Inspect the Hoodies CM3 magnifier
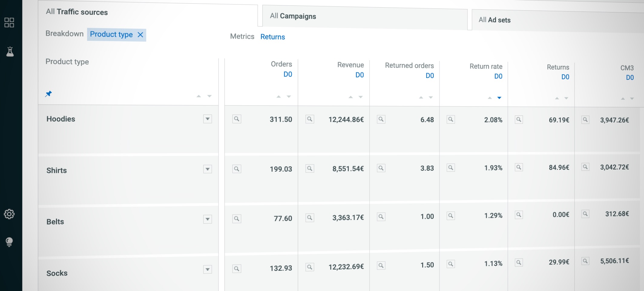Viewport: 644px width, 291px height. coord(585,120)
